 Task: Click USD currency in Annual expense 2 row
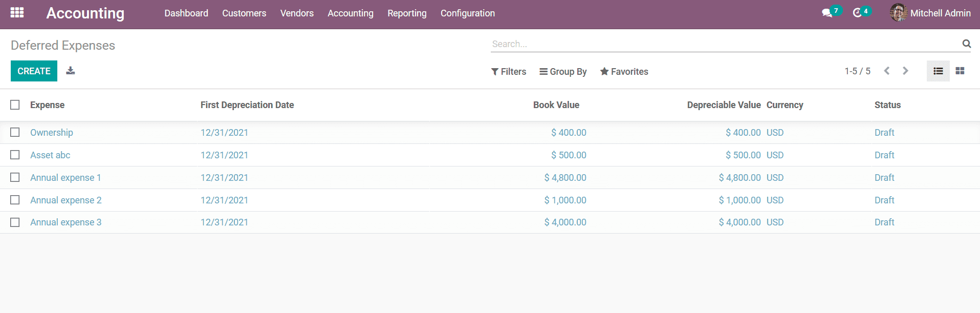(x=775, y=200)
